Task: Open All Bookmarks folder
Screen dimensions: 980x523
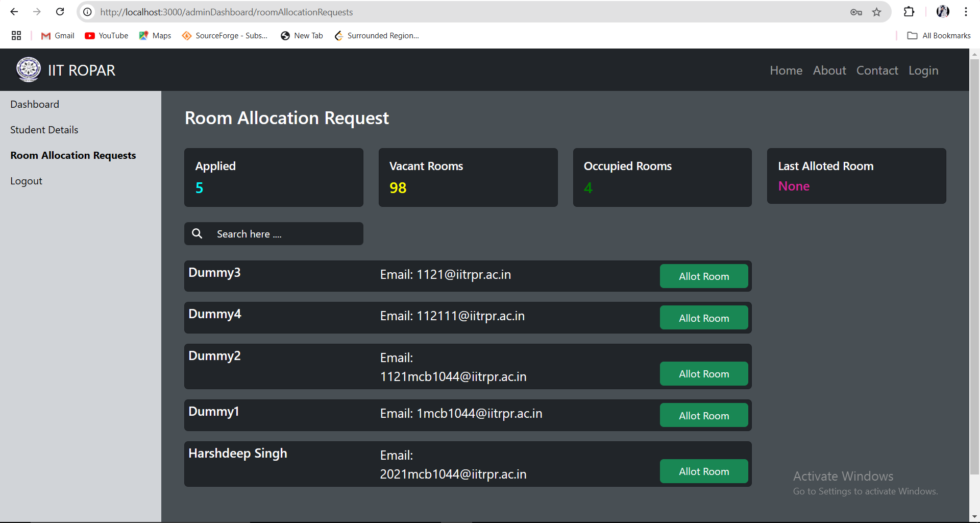Action: pyautogui.click(x=939, y=35)
